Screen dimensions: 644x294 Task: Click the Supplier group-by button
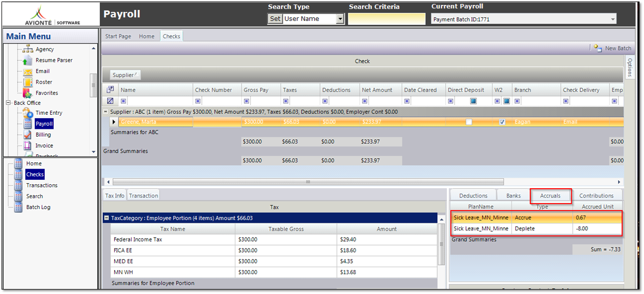126,75
